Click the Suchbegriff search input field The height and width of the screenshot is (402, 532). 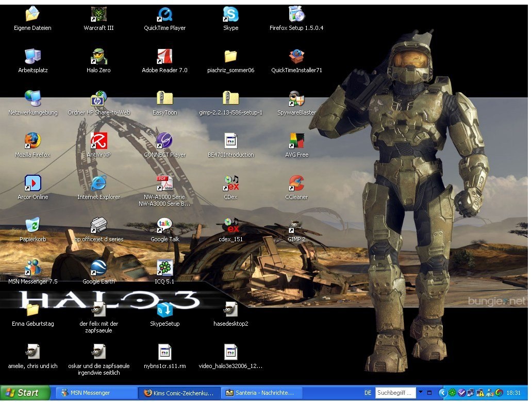(395, 393)
